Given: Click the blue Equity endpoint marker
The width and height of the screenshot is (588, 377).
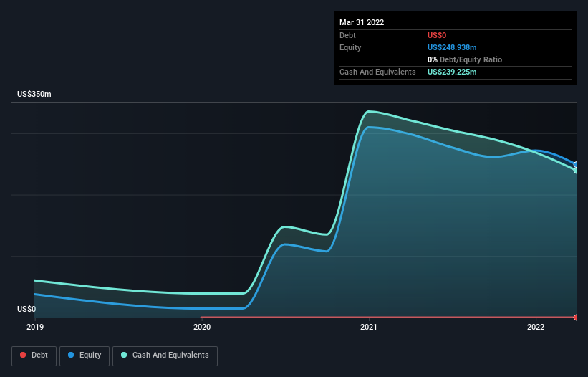Looking at the screenshot, I should point(576,164).
